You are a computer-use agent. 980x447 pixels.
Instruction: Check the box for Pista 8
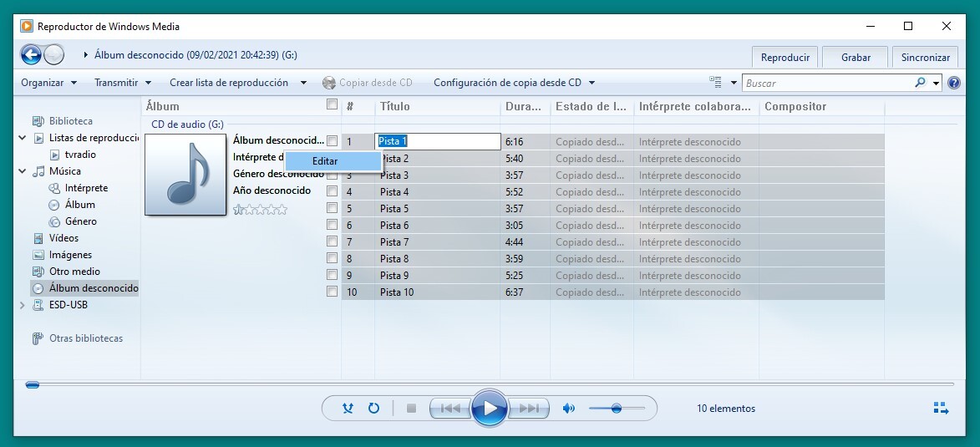point(332,258)
